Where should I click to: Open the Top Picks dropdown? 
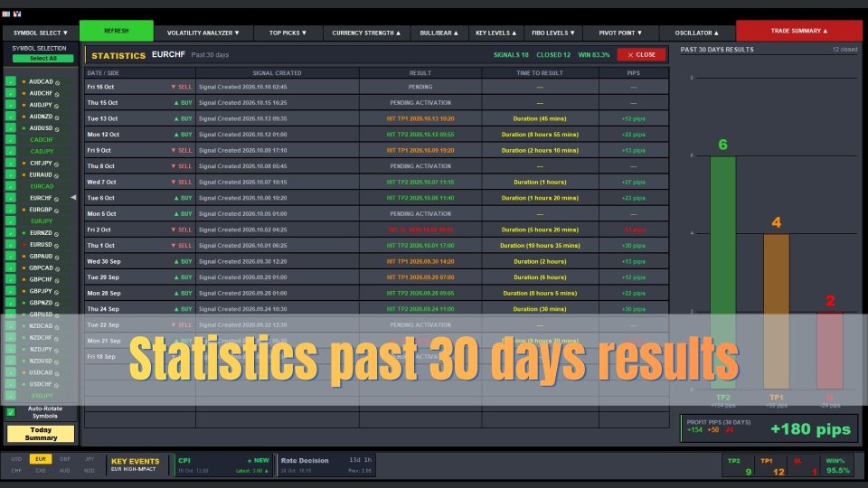click(x=288, y=33)
